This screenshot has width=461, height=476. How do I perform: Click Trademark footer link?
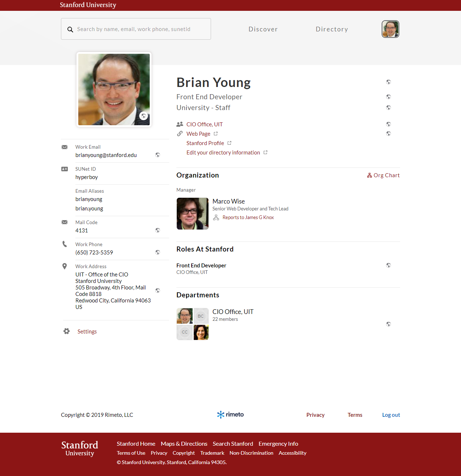coord(212,453)
